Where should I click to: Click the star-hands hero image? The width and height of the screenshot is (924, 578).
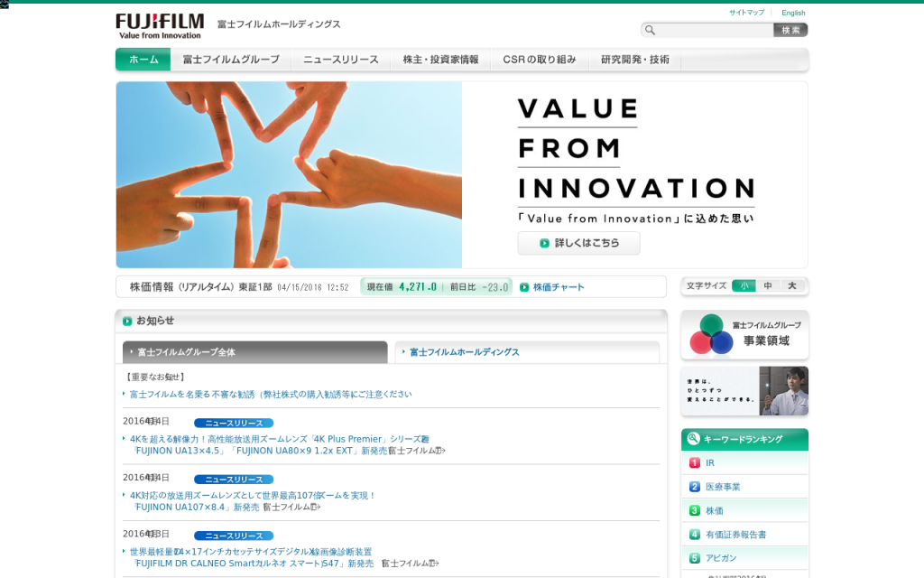pos(289,174)
